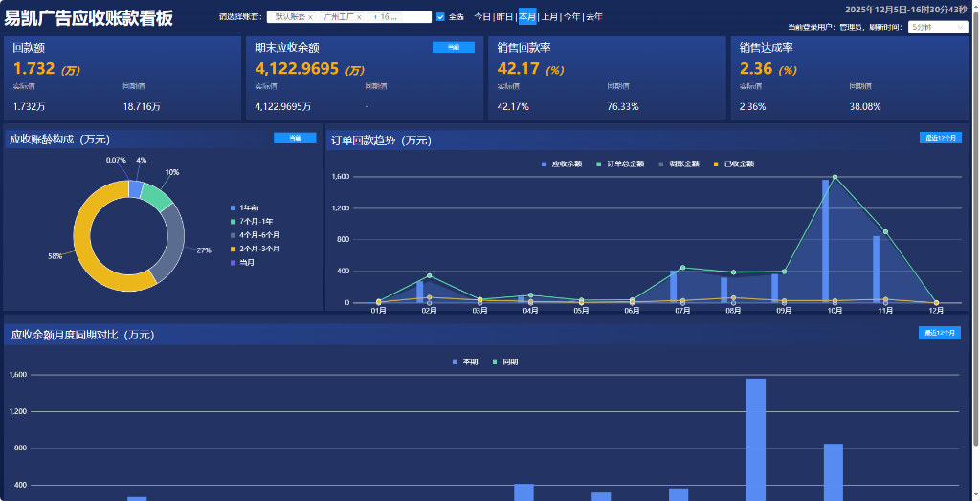The height and width of the screenshot is (501, 980).
Task: Toggle the 当月 legend entry
Action: click(242, 262)
